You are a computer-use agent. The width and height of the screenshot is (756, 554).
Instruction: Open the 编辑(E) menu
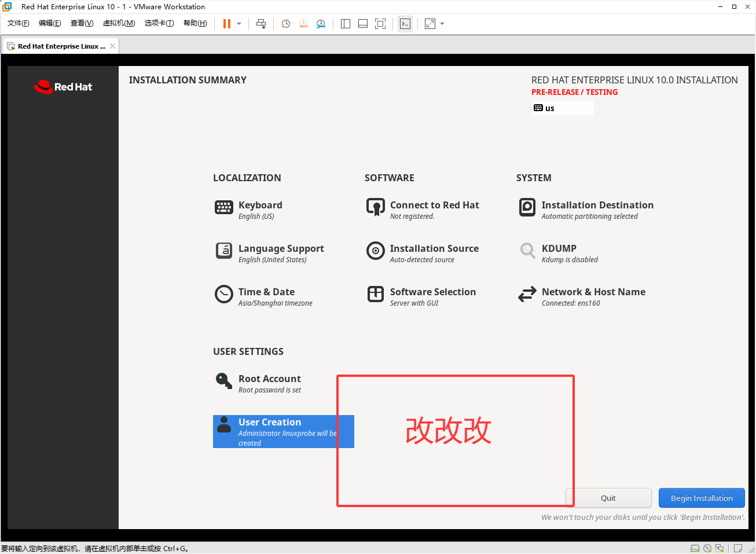click(50, 23)
